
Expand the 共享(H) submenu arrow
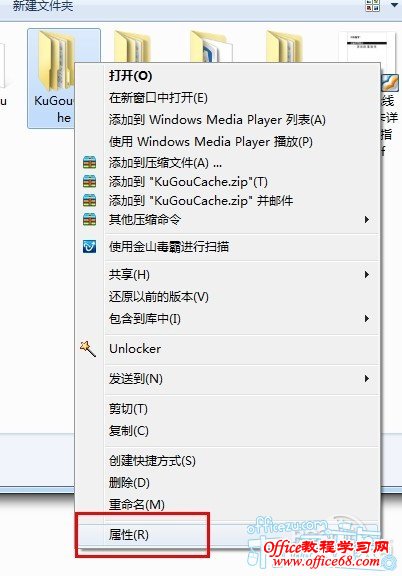pyautogui.click(x=366, y=274)
